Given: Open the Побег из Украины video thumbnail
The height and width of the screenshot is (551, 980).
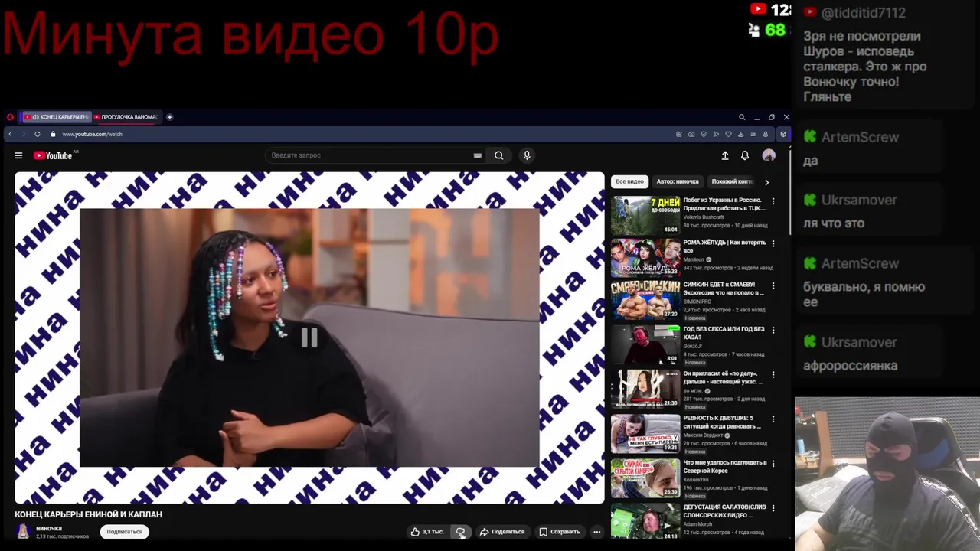Looking at the screenshot, I should [645, 215].
